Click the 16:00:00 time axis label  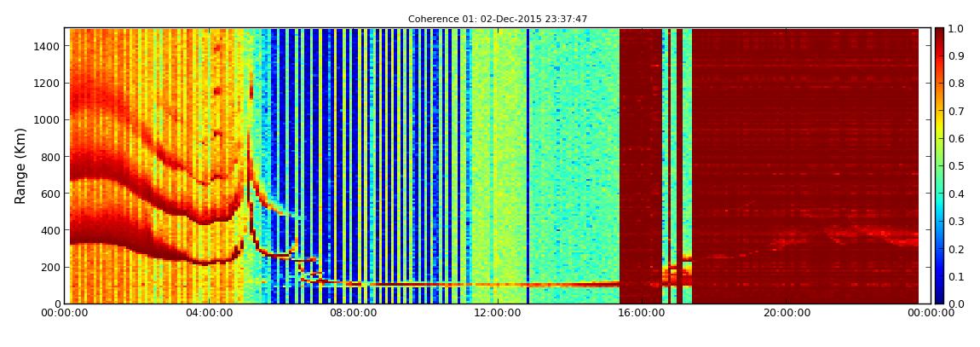[640, 313]
